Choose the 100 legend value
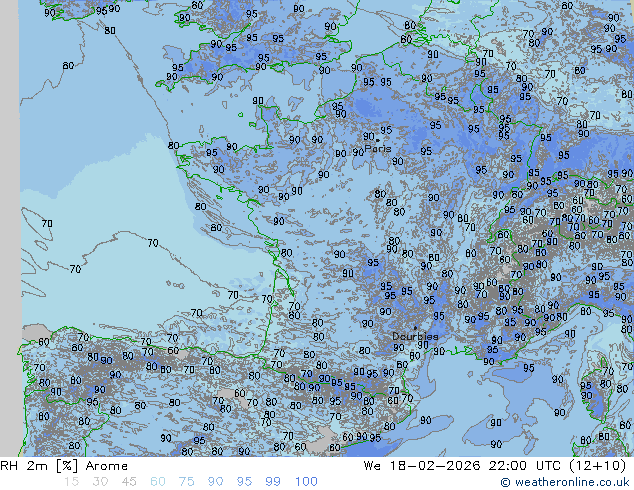The width and height of the screenshot is (634, 490). click(305, 482)
